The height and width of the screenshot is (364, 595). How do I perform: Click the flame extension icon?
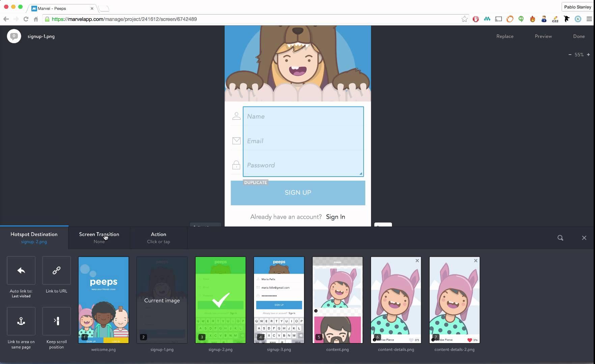pyautogui.click(x=533, y=19)
